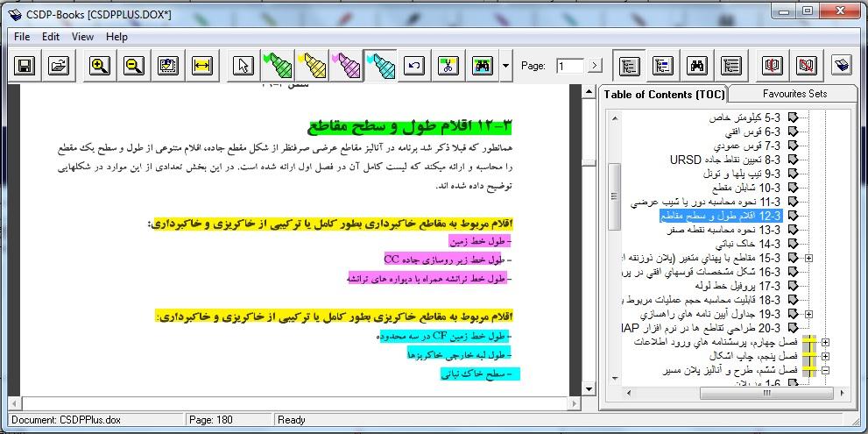Click status bar Document: CSDPPlus.dox

click(66, 420)
